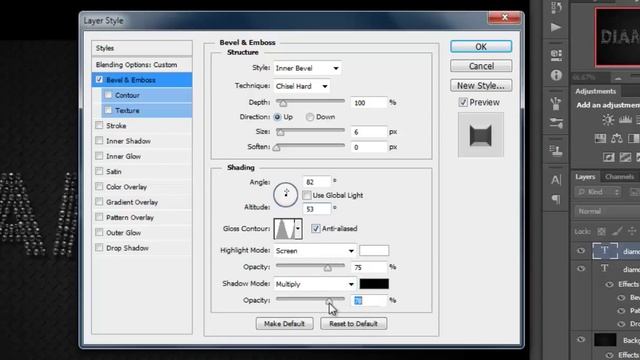640x360 pixels.
Task: Select the Layers tab
Action: 585,177
